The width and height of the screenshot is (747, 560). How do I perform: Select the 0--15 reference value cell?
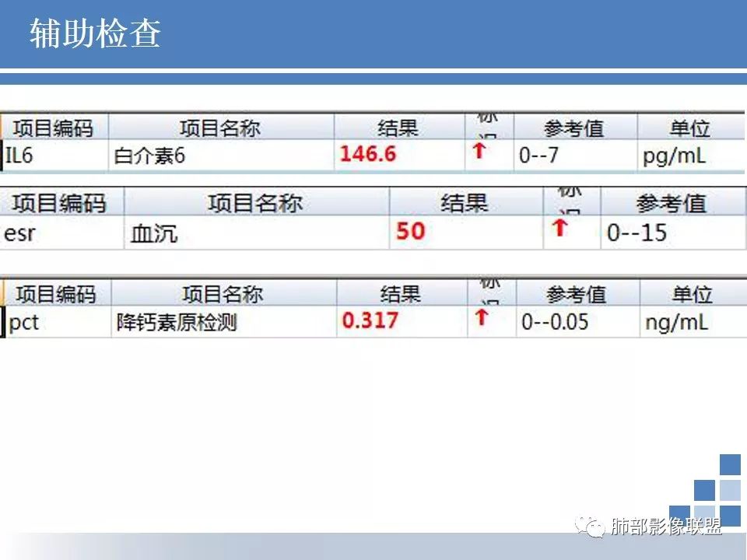[674, 233]
